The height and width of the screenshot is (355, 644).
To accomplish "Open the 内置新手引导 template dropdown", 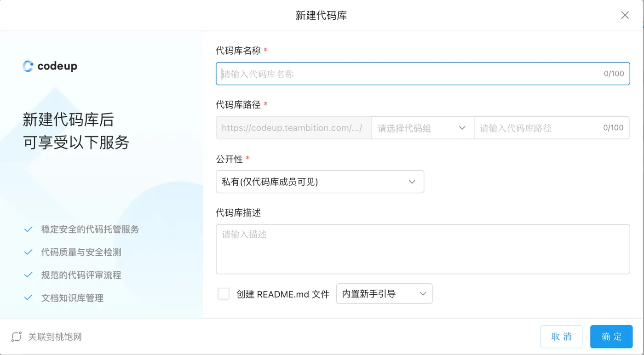I will 384,294.
